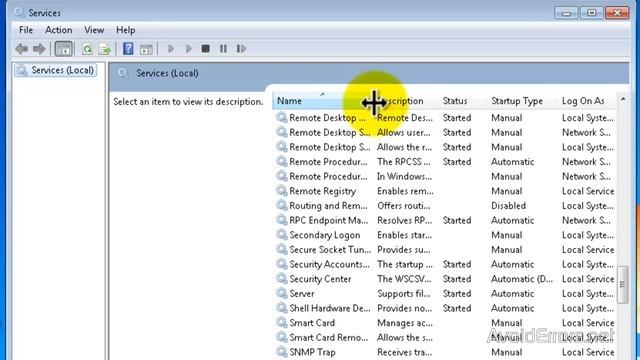This screenshot has height=360, width=640.
Task: Select the Smart Card Remo... service name
Action: click(x=329, y=338)
